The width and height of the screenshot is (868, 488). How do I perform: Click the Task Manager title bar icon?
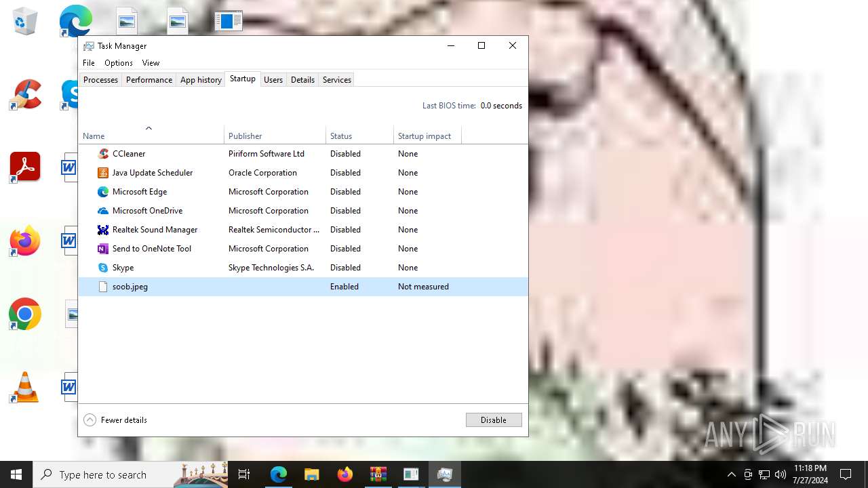tap(89, 46)
